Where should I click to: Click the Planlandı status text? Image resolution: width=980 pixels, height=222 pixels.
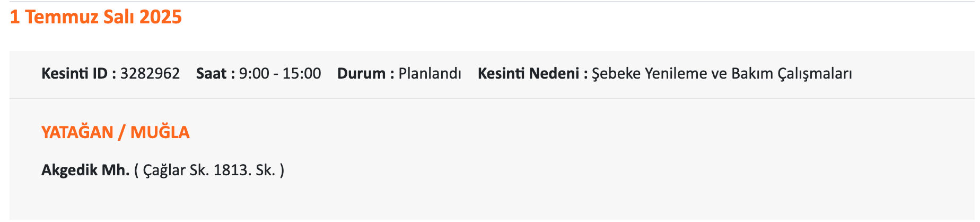pyautogui.click(x=430, y=73)
